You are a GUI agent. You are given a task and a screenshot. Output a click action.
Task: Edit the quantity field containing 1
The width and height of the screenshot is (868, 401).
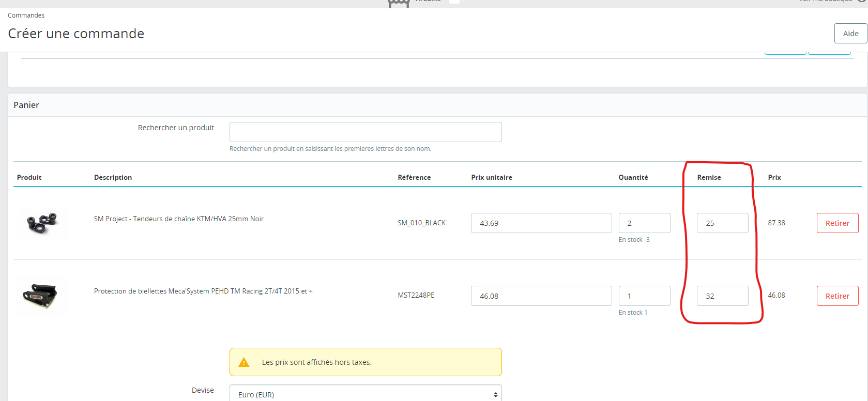click(644, 296)
